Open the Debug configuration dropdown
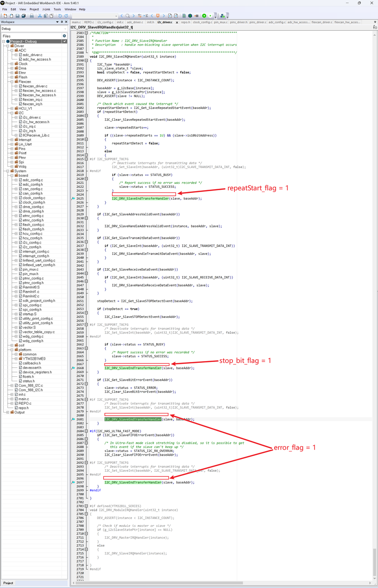Screen dimensions: 378x588 (x=66, y=28)
